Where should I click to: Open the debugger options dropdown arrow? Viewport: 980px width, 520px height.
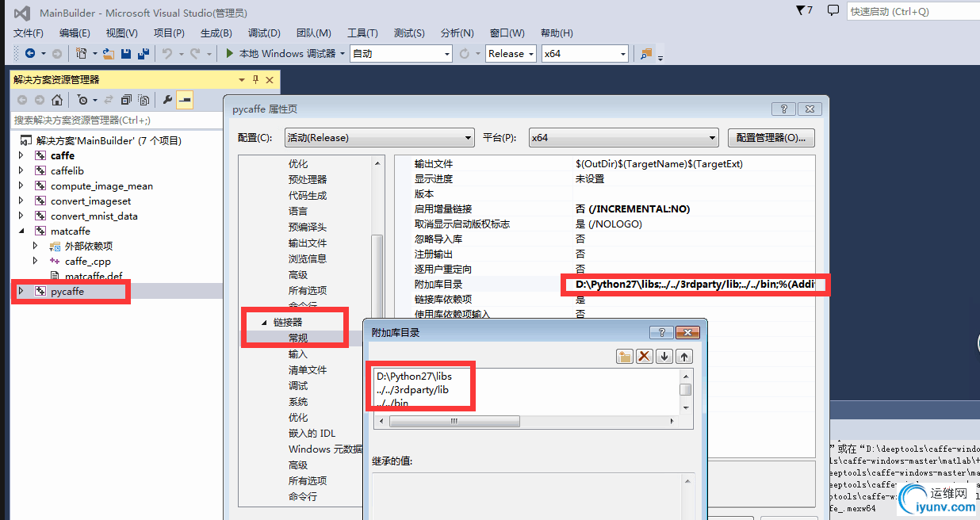342,53
